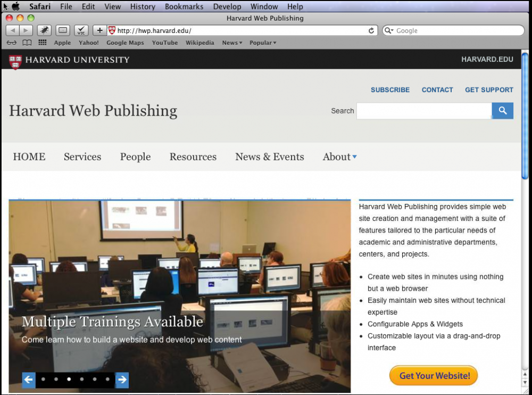This screenshot has height=395, width=532.
Task: Click the scrollbar down arrow
Action: pos(525,382)
